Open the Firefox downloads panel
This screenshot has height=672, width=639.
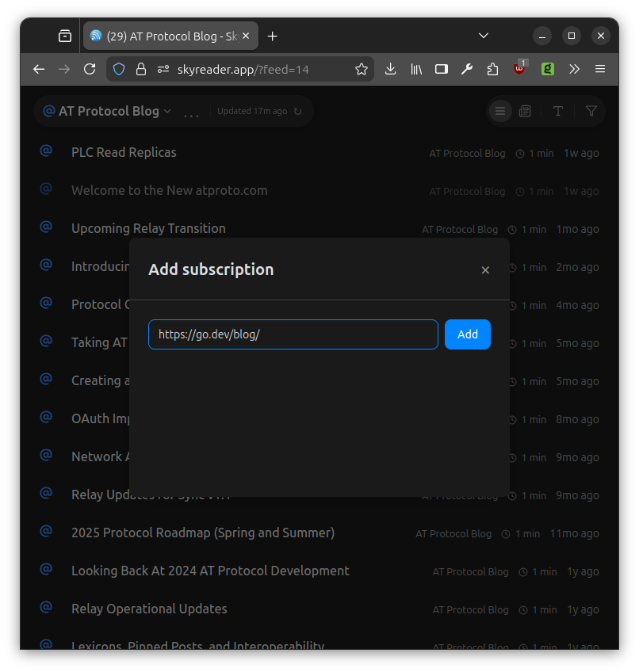pyautogui.click(x=390, y=69)
